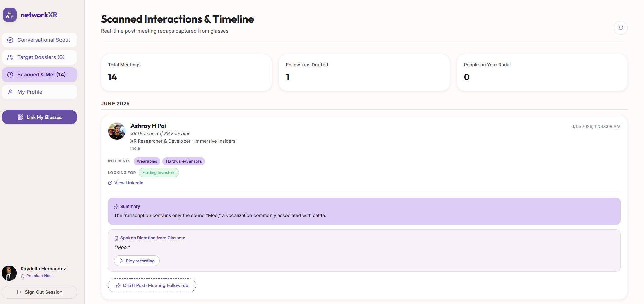Image resolution: width=644 pixels, height=304 pixels.
Task: Go to My Profile
Action: tap(39, 92)
